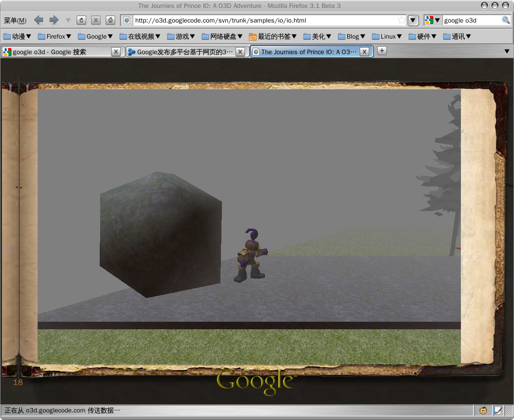The height and width of the screenshot is (420, 514).
Task: Open the 动漫 bookmarks folder
Action: [x=18, y=37]
